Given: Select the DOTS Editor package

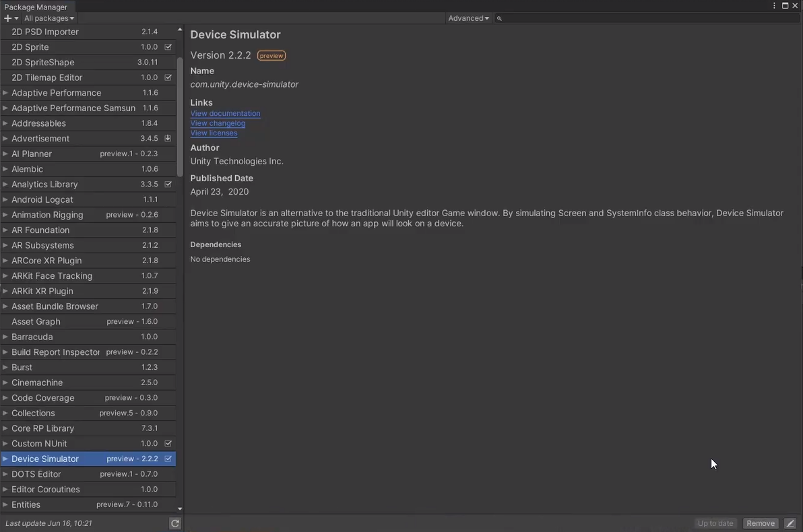Looking at the screenshot, I should [88, 474].
